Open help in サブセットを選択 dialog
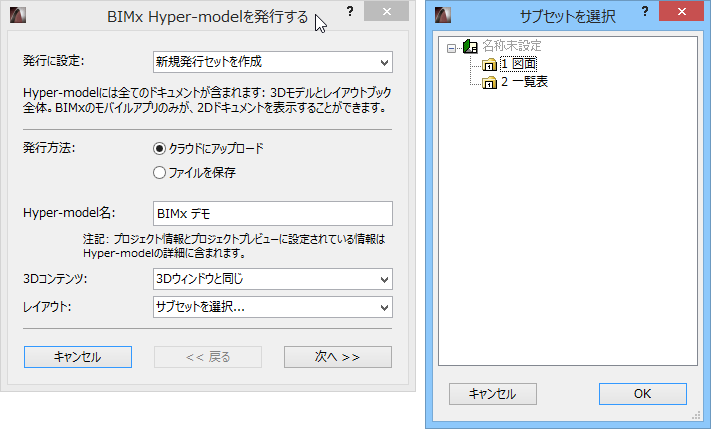 [644, 11]
